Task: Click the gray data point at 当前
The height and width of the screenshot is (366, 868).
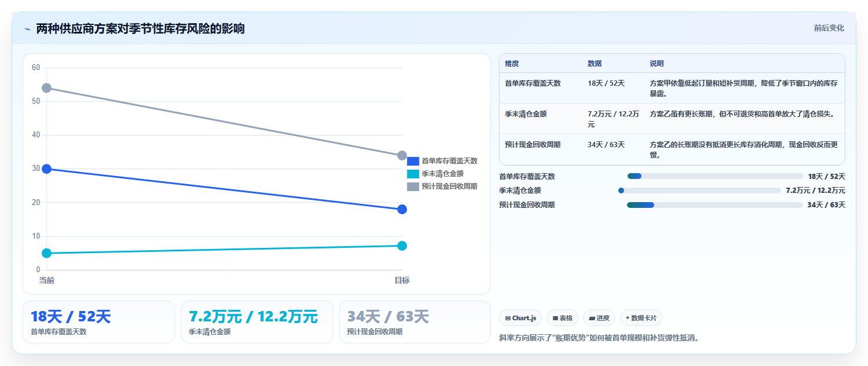Action: pos(47,88)
